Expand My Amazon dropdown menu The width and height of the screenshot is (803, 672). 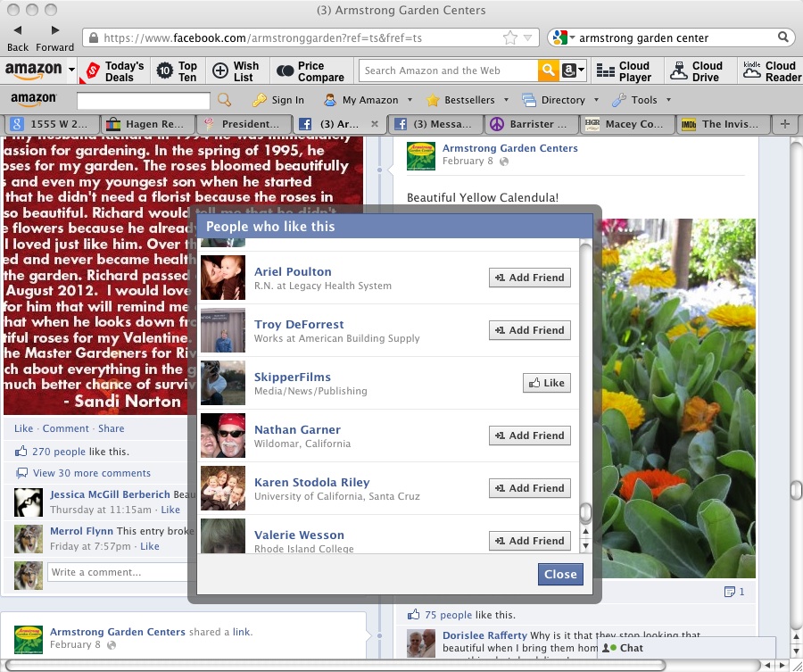pyautogui.click(x=410, y=100)
